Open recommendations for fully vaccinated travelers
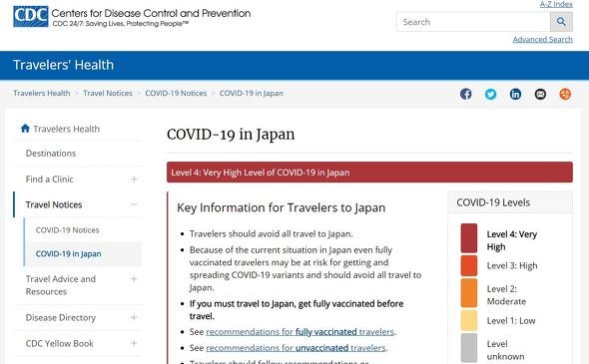 pyautogui.click(x=300, y=332)
